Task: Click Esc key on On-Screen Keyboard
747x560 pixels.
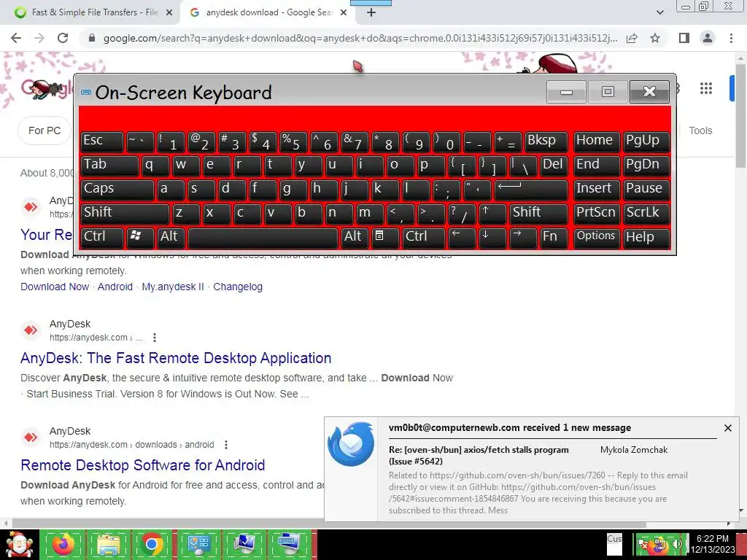Action: [x=101, y=141]
